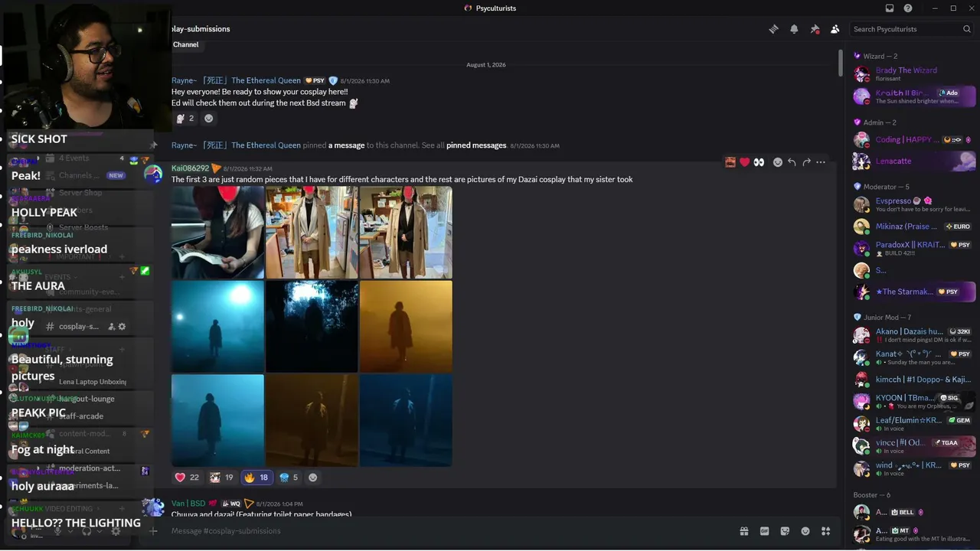Click the search magnifier icon
Viewport: 980px width, 551px height.
coord(967,29)
